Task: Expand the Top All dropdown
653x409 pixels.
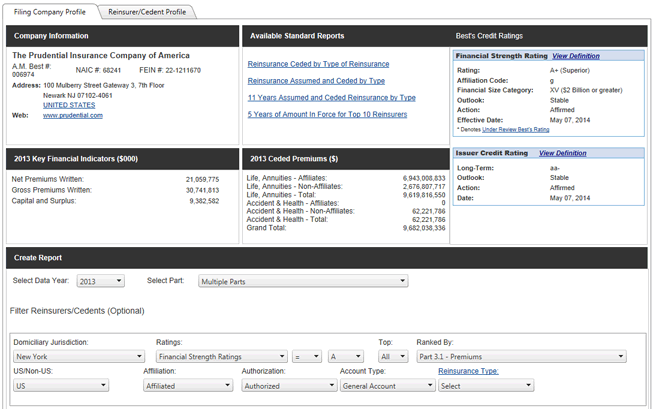Action: click(393, 357)
